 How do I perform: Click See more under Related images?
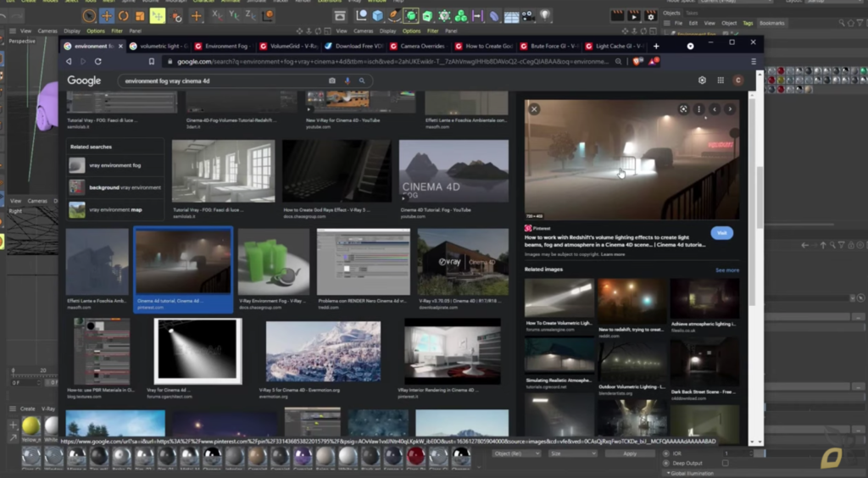click(x=726, y=270)
